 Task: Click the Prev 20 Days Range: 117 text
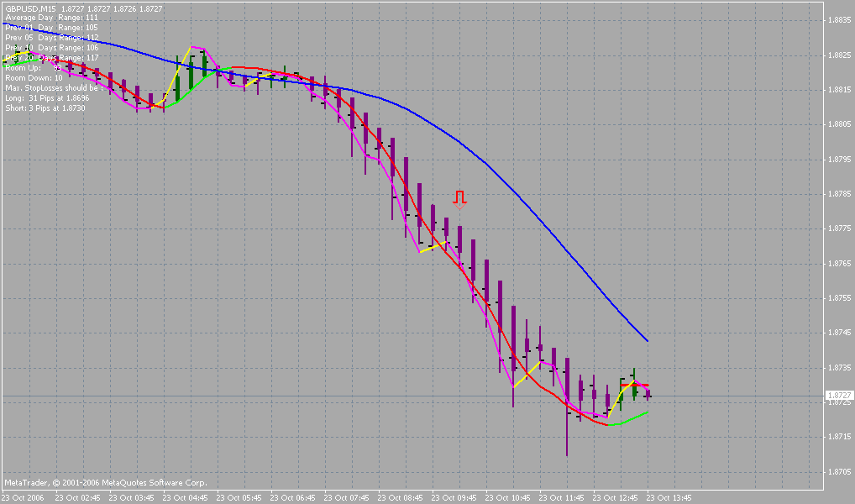pos(52,58)
